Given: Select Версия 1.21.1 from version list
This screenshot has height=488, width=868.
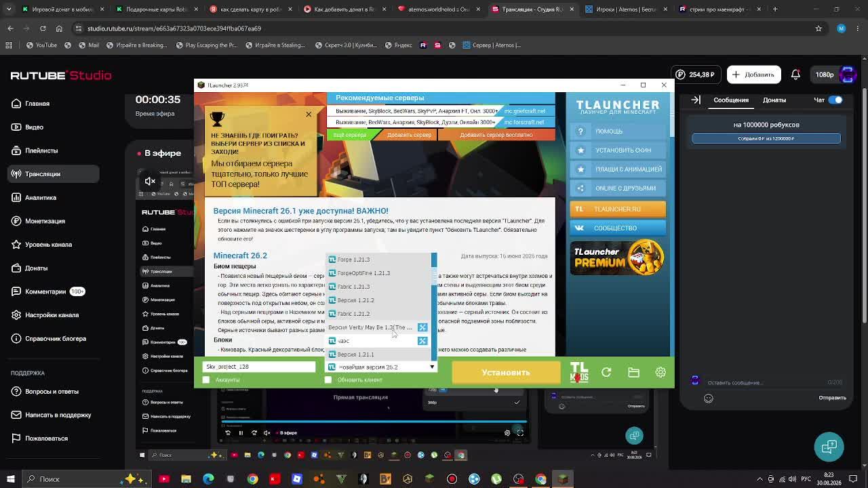Looking at the screenshot, I should click(378, 354).
